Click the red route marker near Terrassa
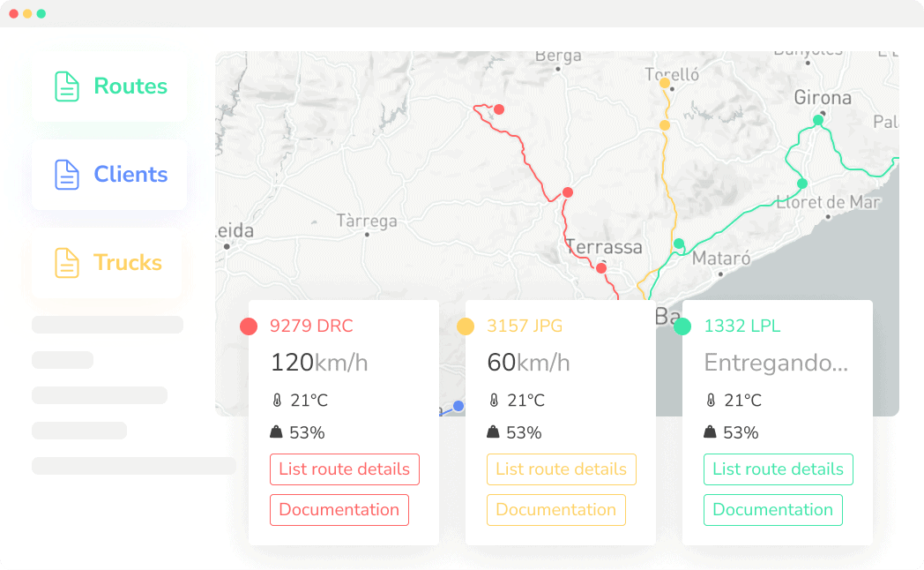Viewport: 924px width, 570px height. (601, 268)
